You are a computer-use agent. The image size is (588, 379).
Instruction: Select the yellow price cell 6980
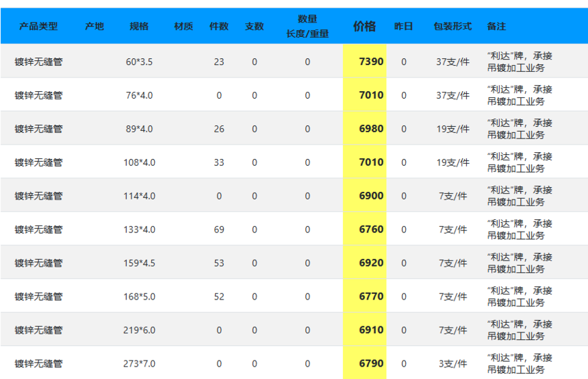pyautogui.click(x=364, y=128)
